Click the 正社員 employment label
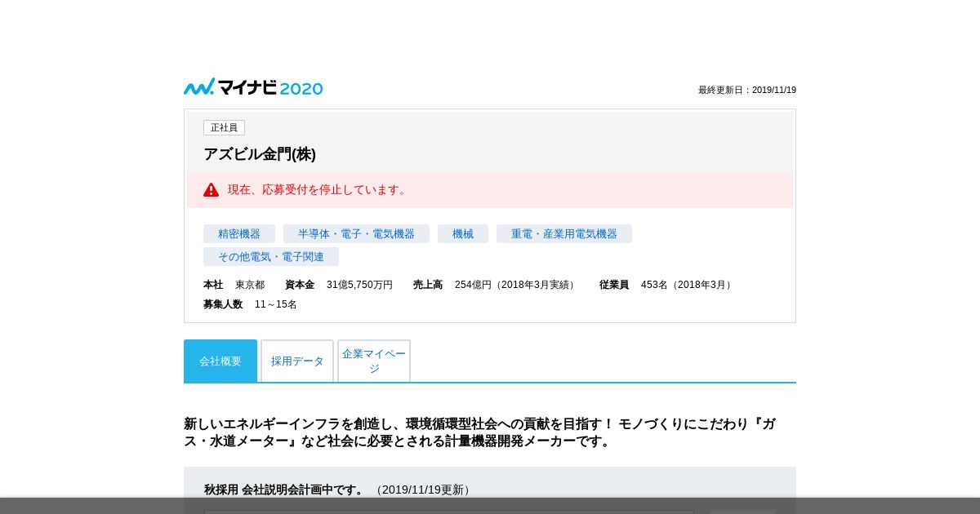980x514 pixels. coord(224,128)
